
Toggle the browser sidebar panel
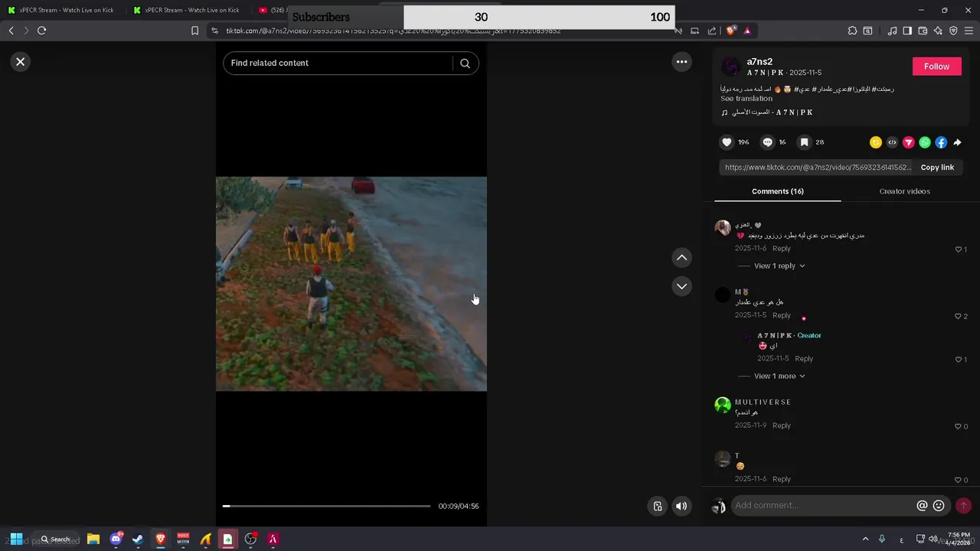tap(907, 31)
